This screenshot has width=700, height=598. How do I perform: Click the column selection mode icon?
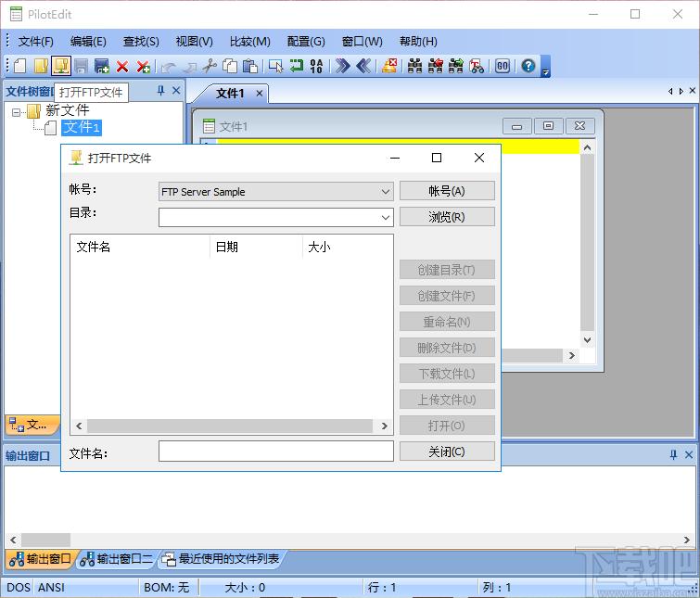coord(276,66)
